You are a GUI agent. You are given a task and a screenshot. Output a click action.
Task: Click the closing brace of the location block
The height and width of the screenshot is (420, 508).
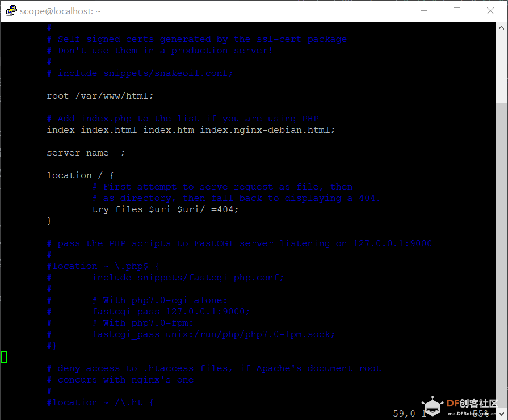tap(49, 221)
